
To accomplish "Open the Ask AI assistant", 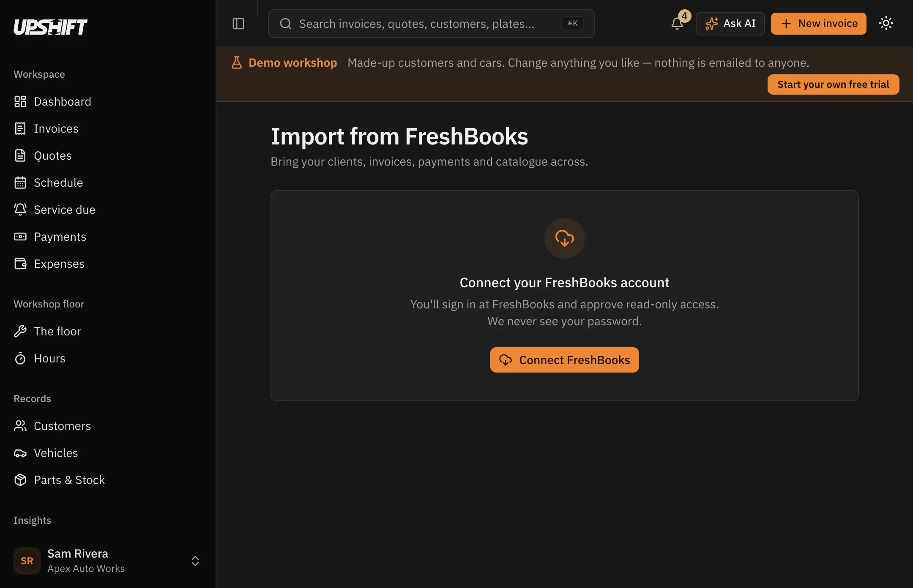I will pos(730,24).
